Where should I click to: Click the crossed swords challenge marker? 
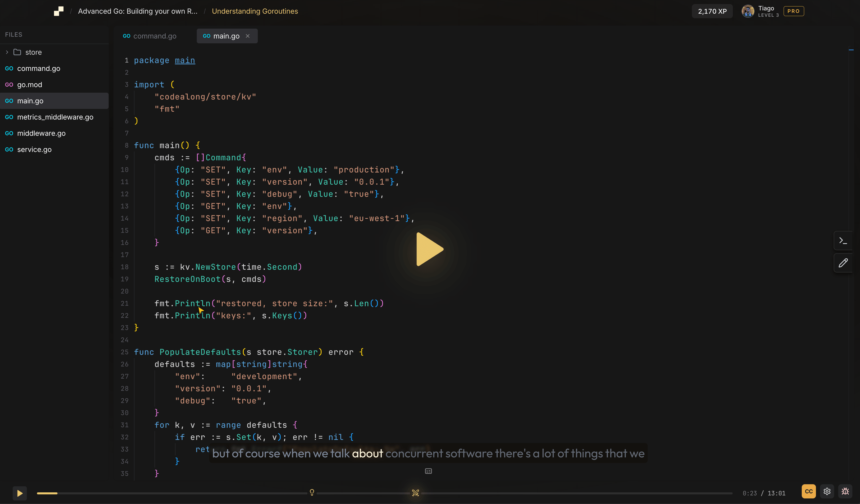tap(415, 493)
